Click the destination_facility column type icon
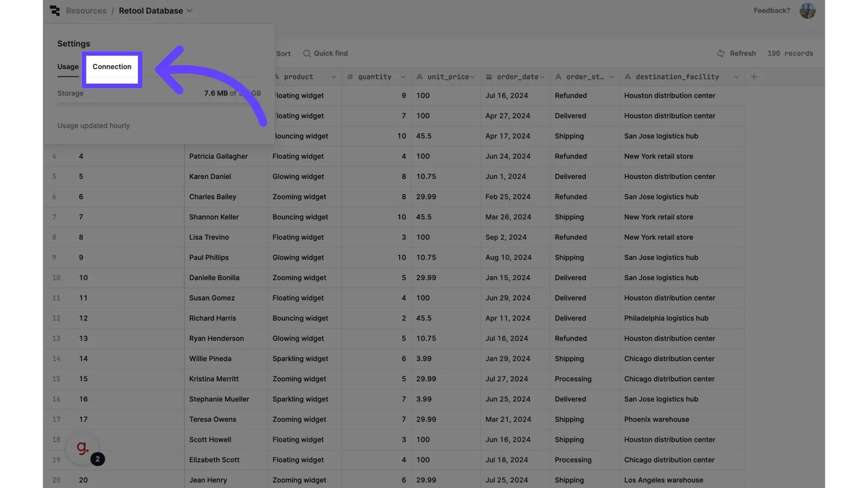Screen dimensions: 868x488 [x=628, y=77]
